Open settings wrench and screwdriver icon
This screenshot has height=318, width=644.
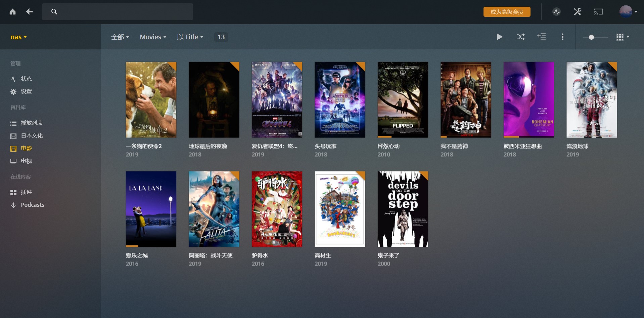[578, 12]
